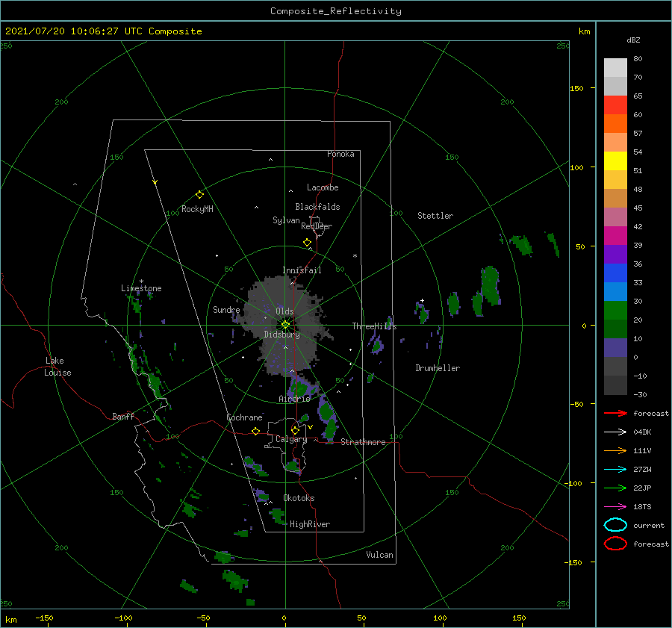Screen dimensions: 672x628
Task: Click the green echo inside Calgary city outline
Action: pos(293,465)
